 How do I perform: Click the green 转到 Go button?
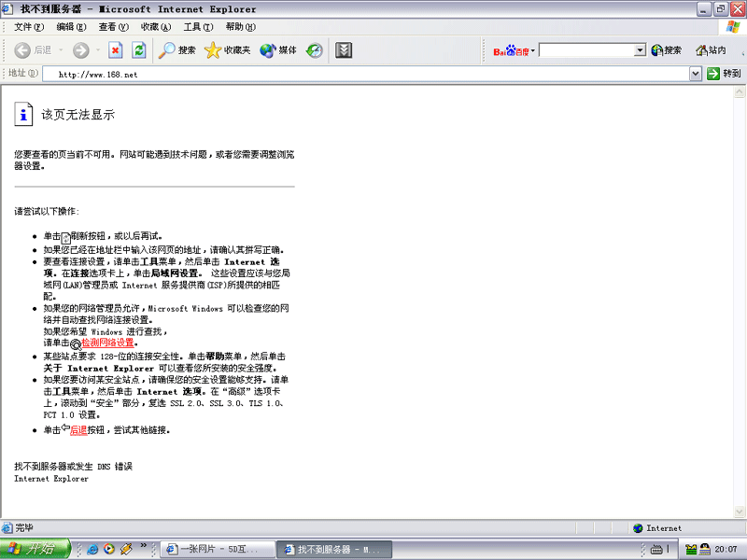(x=724, y=74)
